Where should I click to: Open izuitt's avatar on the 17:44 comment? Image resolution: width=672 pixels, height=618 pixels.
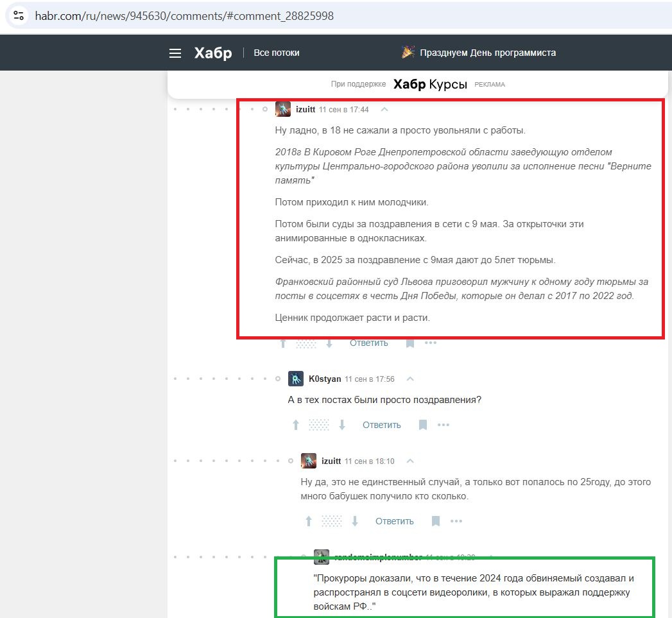283,109
